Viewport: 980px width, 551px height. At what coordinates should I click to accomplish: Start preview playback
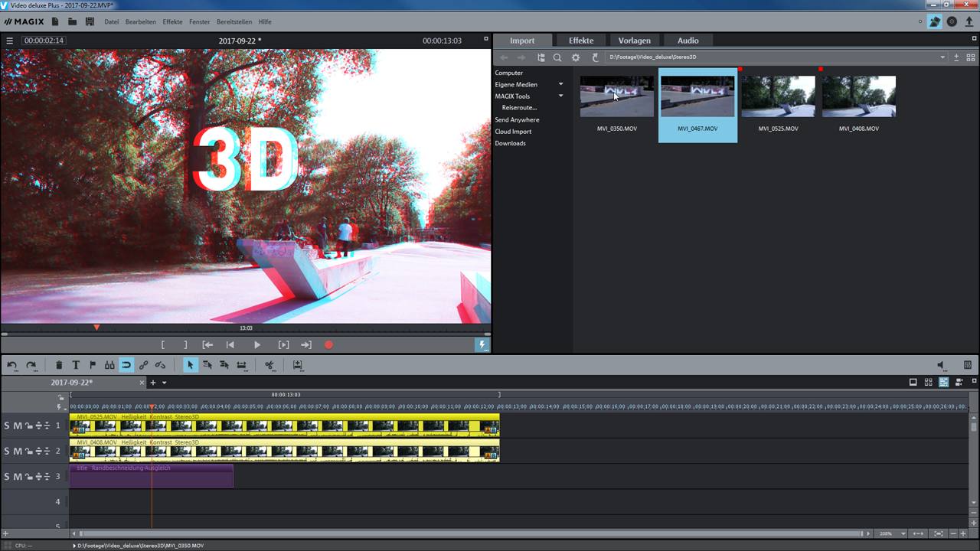click(257, 345)
